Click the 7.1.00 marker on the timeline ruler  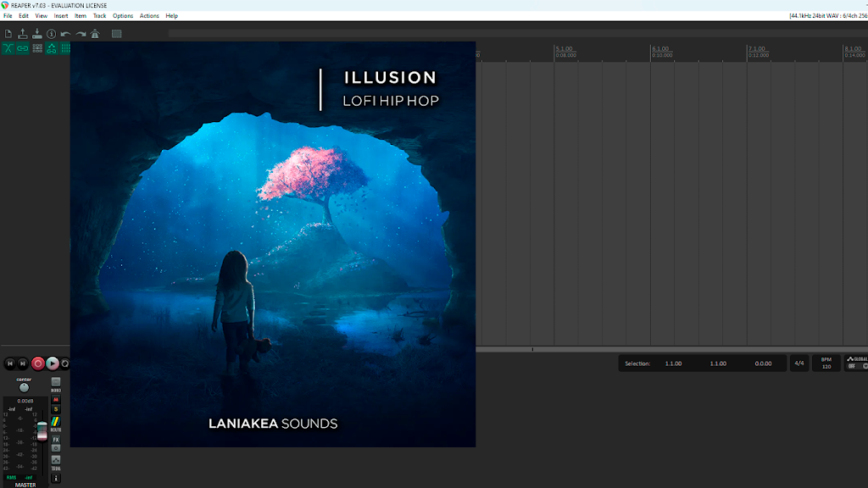[x=757, y=48]
